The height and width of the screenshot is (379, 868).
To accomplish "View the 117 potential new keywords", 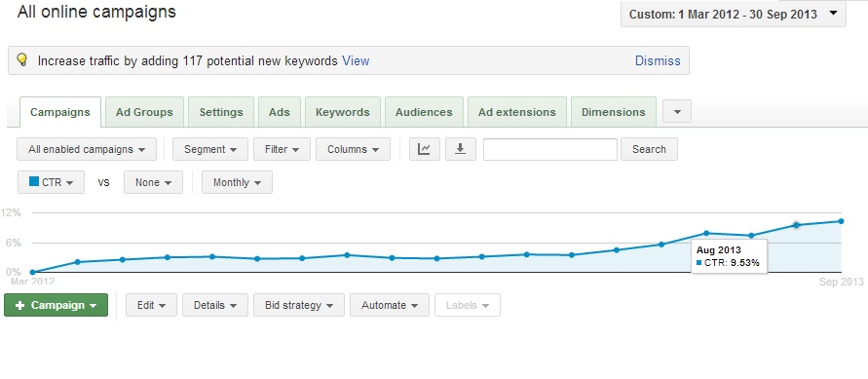I will [356, 60].
